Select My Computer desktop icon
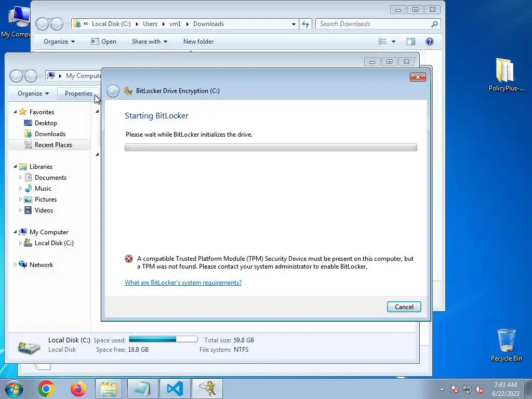This screenshot has width=532, height=399. tap(16, 21)
